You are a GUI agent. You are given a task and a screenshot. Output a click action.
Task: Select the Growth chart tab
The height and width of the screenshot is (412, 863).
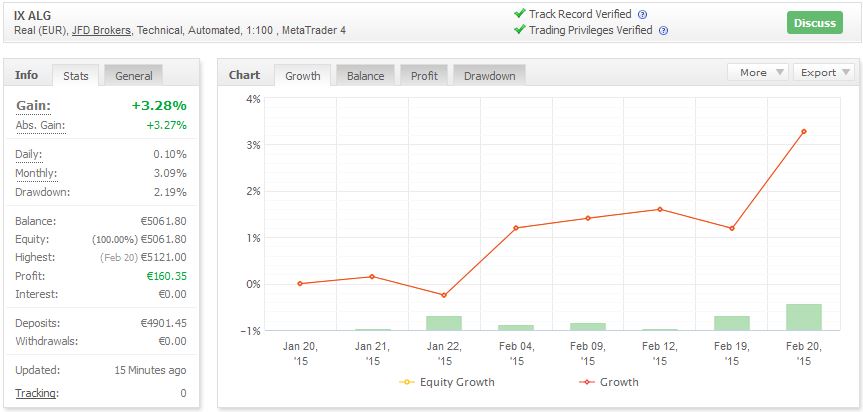click(x=303, y=76)
